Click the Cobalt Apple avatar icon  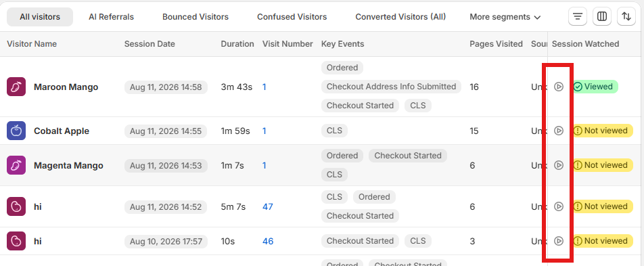pyautogui.click(x=16, y=131)
